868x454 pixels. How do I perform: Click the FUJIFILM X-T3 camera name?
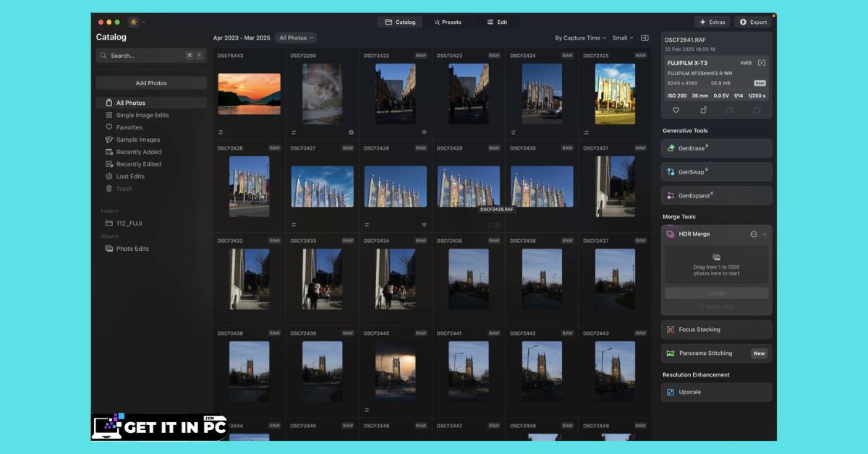click(687, 63)
